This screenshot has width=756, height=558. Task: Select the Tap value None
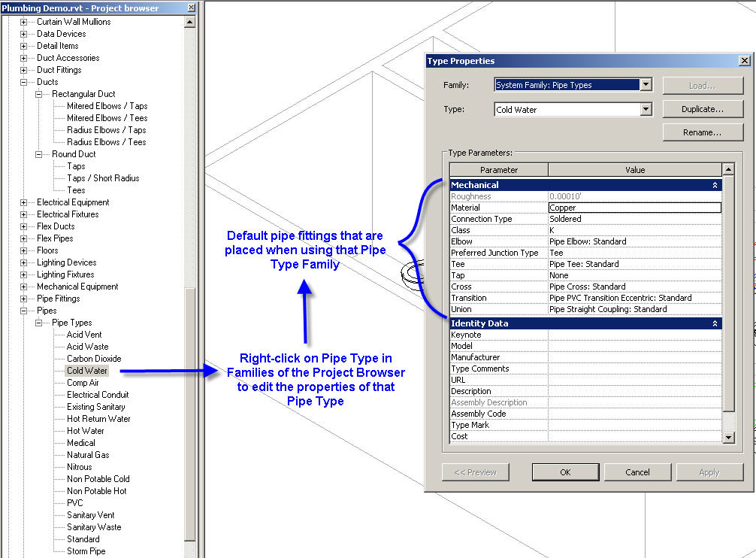pos(635,275)
